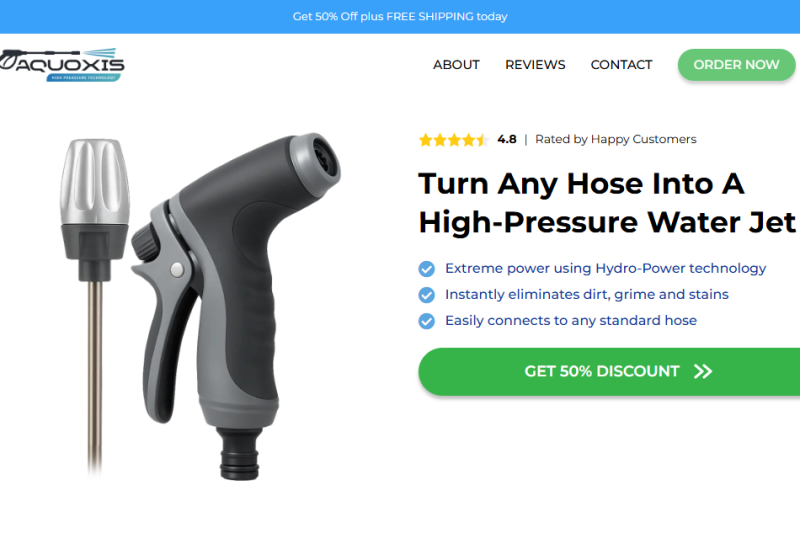Image resolution: width=800 pixels, height=533 pixels.
Task: Click the double chevron arrow on discount button
Action: [703, 371]
